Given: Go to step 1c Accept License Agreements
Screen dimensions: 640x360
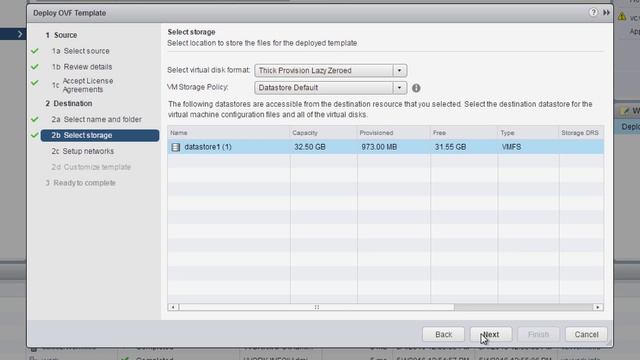Looking at the screenshot, I should (82, 85).
